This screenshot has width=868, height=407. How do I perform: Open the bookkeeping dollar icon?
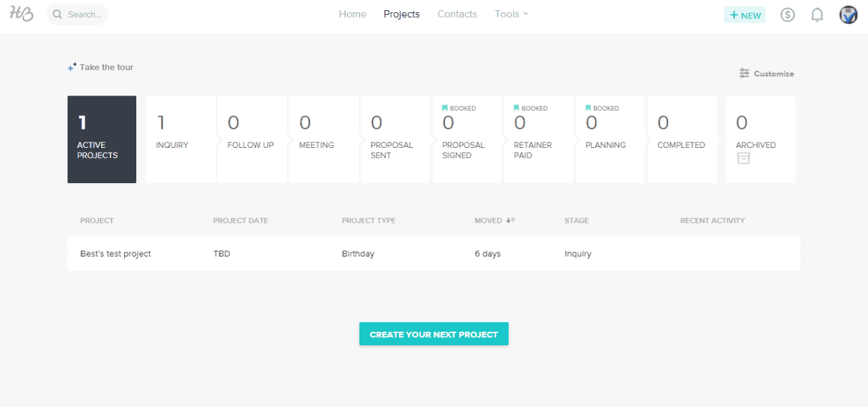click(787, 14)
